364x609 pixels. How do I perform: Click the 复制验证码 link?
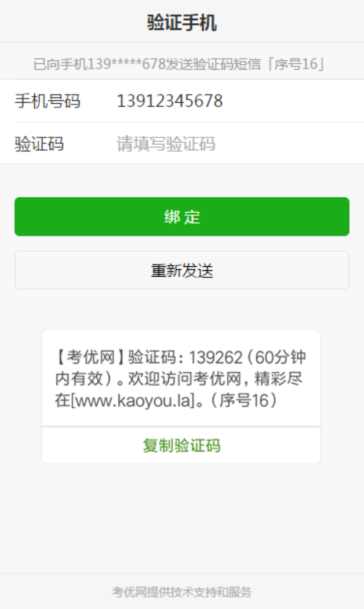181,445
